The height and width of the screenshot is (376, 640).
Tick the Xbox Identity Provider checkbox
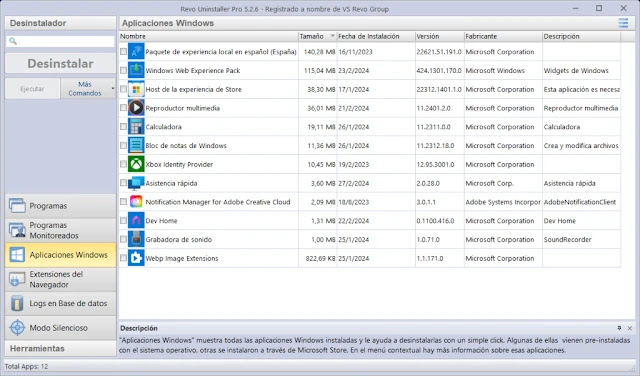tap(123, 165)
